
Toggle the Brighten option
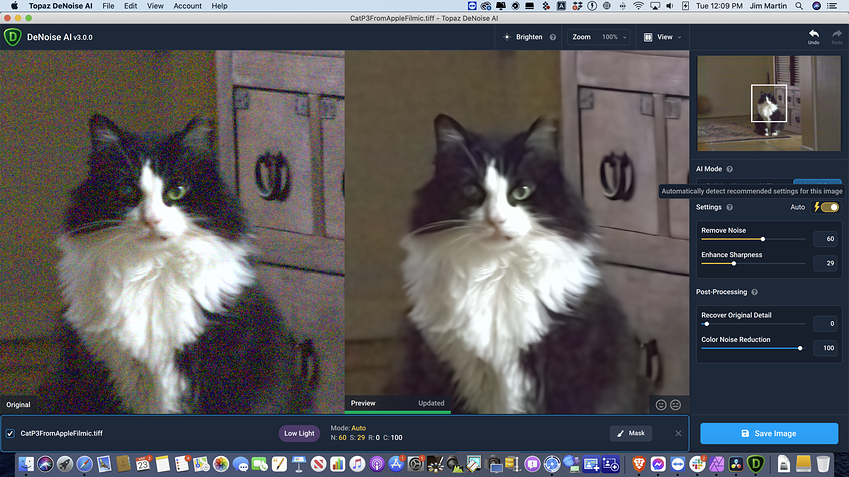click(x=523, y=37)
